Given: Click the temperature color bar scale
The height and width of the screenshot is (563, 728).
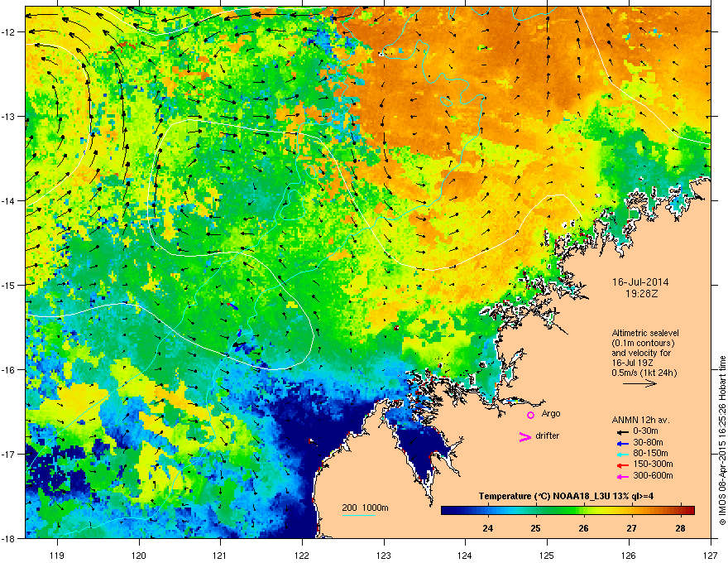Looking at the screenshot, I should (x=568, y=510).
